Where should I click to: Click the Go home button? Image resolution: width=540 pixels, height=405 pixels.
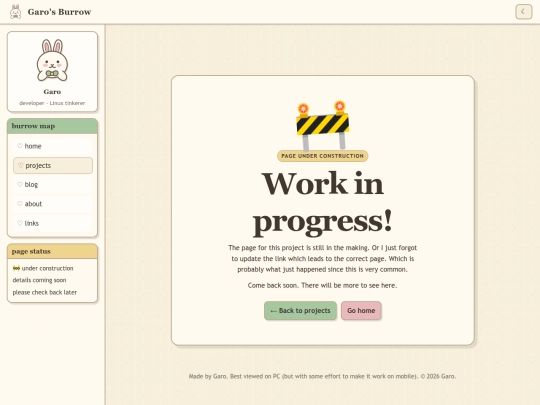click(x=361, y=311)
